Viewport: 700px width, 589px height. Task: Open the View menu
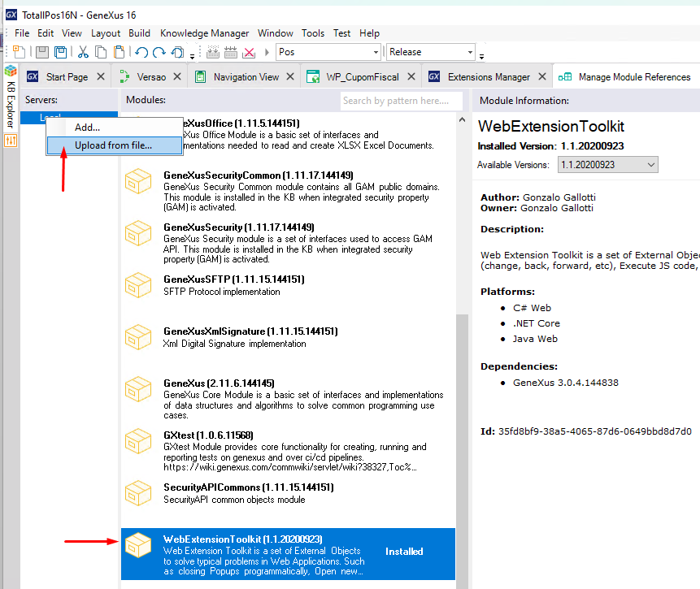(72, 33)
